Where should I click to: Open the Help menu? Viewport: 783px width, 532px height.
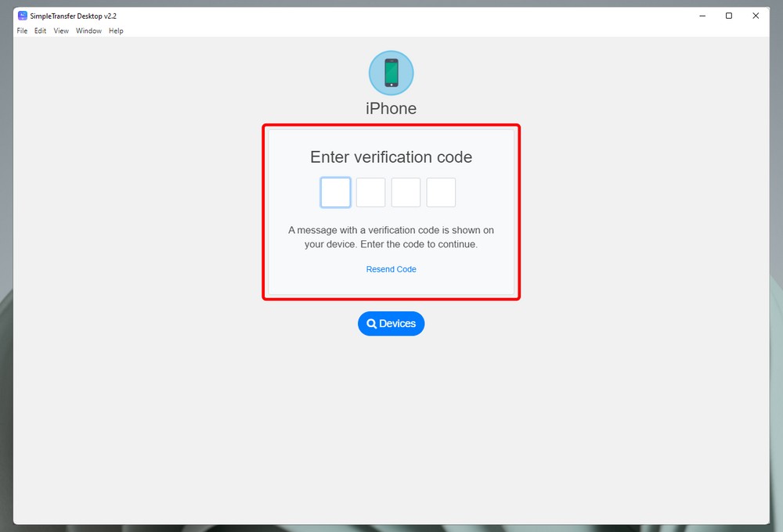pyautogui.click(x=116, y=31)
